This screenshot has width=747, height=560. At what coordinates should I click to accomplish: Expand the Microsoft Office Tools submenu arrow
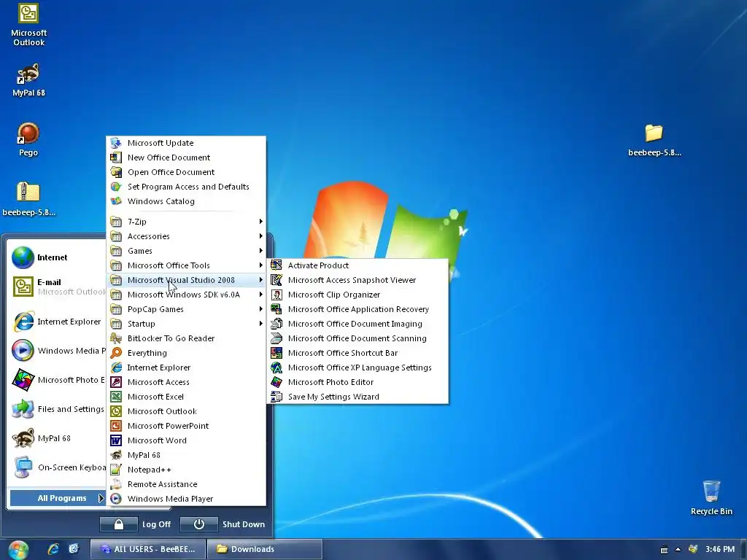click(x=260, y=265)
